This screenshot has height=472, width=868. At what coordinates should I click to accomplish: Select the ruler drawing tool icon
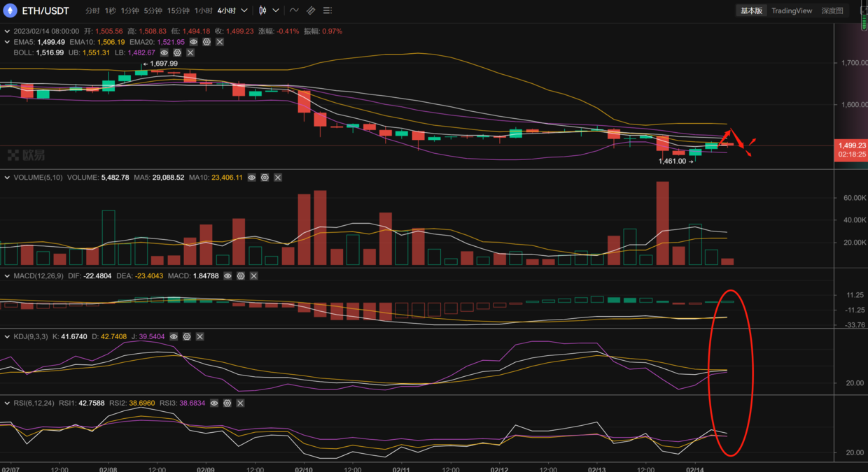(x=311, y=10)
